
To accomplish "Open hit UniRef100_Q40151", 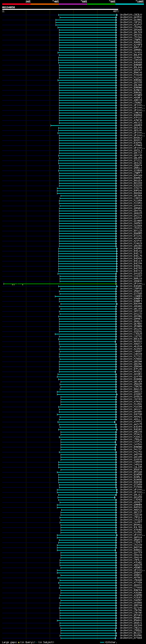I will [x=131, y=35].
